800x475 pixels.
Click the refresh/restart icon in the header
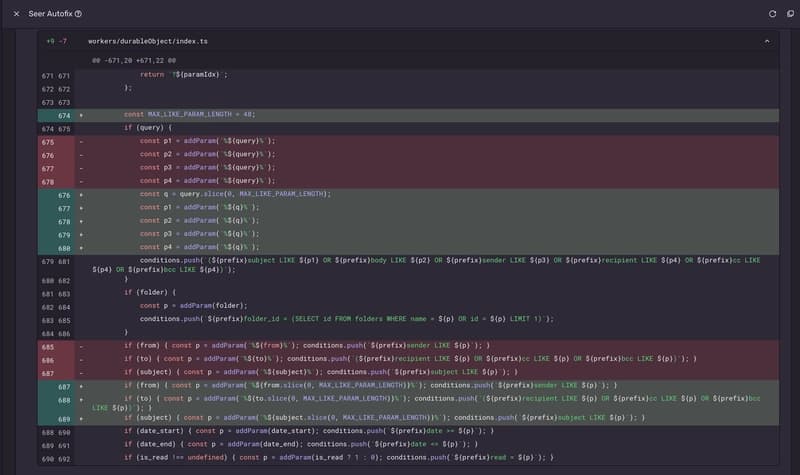point(772,14)
